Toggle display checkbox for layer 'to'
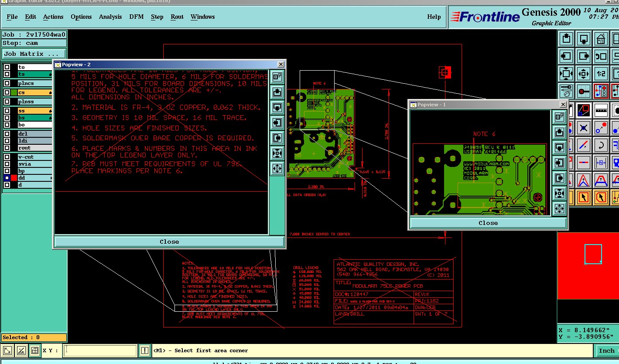 coord(7,67)
